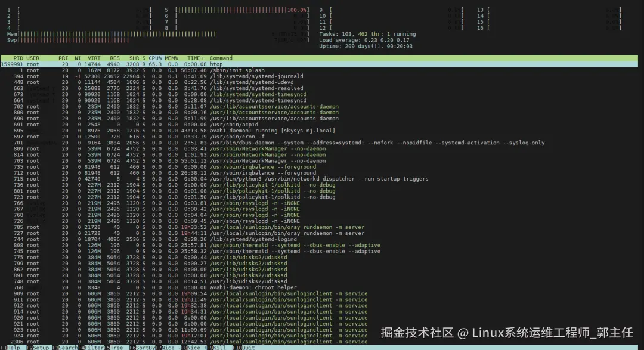Screen dimensions: 644x350
Task: Click F7 Nice - to lower niceness
Action: point(168,348)
